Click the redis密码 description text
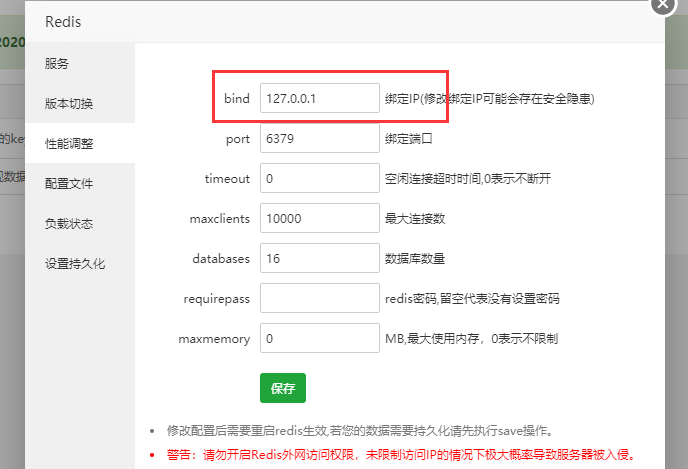This screenshot has width=688, height=469. (472, 299)
